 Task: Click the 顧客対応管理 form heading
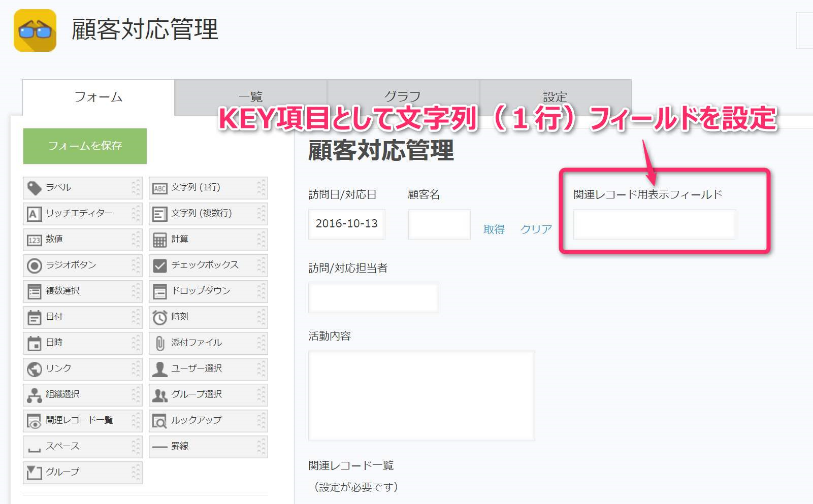coord(381,151)
